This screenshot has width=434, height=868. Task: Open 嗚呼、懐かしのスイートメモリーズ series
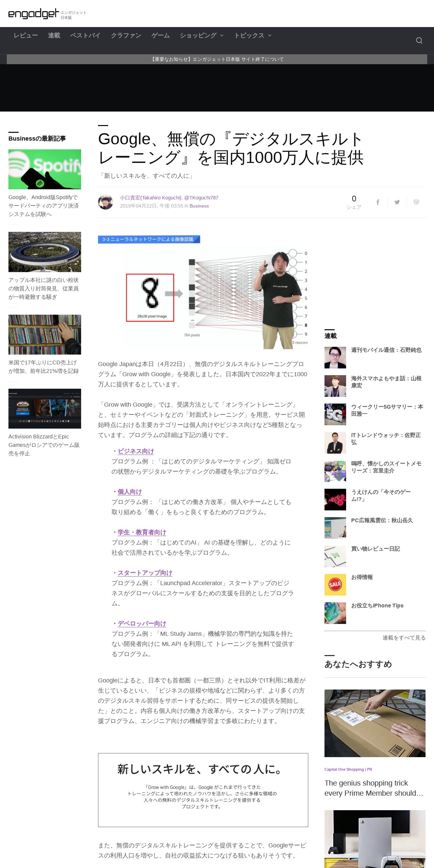[x=386, y=467]
